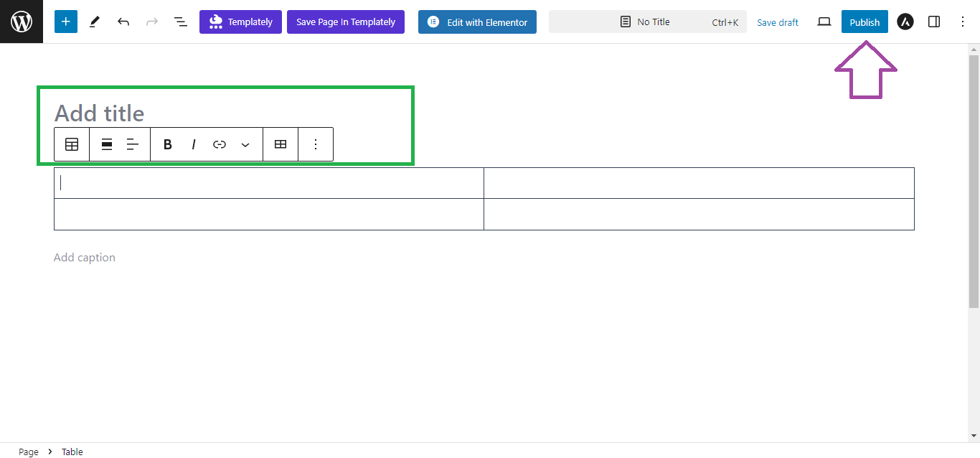This screenshot has height=458, width=980.
Task: Open Document Overview list view
Action: [181, 22]
